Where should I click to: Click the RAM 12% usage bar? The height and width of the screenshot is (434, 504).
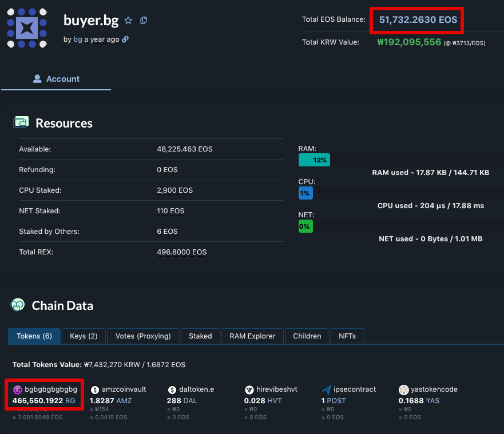click(x=314, y=160)
